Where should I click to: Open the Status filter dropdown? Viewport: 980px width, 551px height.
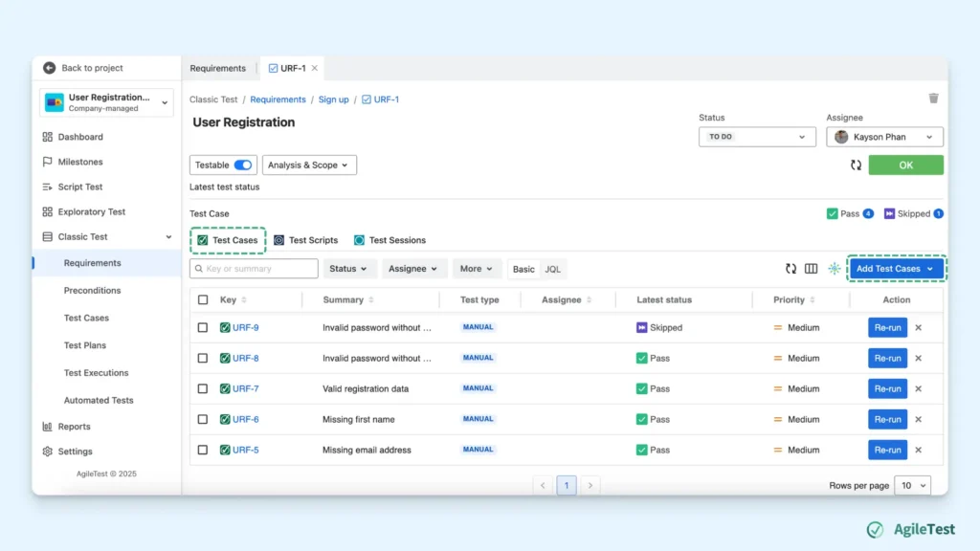[348, 269]
